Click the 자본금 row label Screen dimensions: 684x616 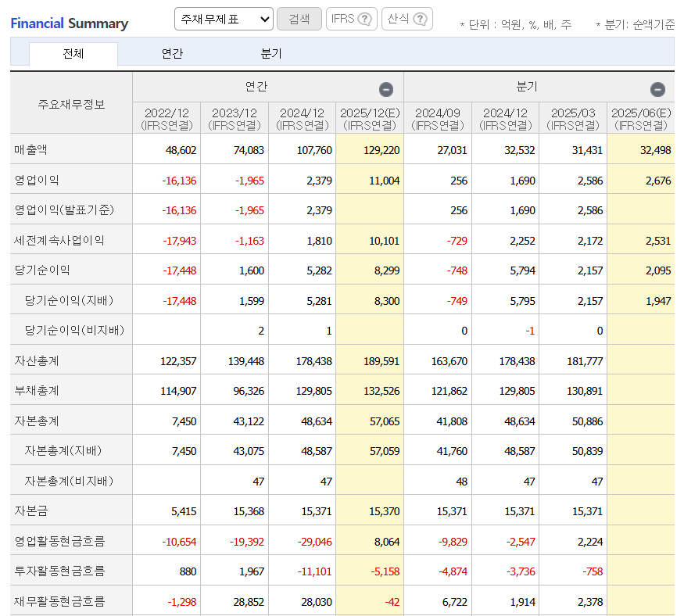[31, 511]
